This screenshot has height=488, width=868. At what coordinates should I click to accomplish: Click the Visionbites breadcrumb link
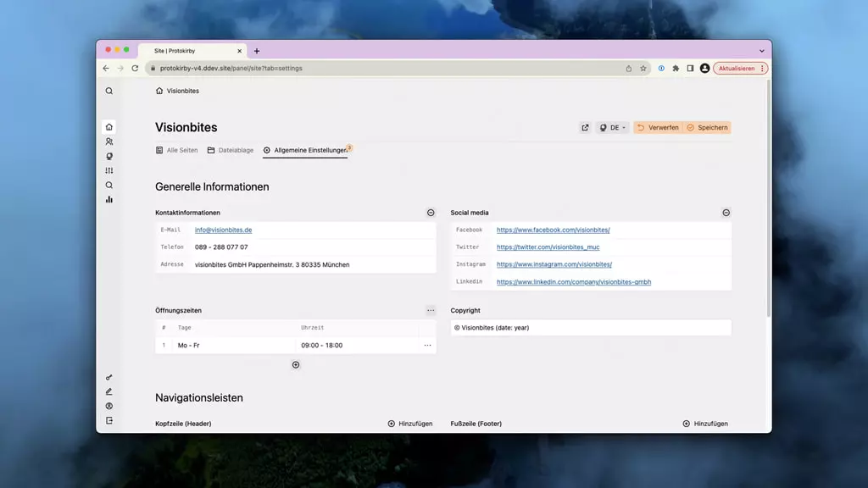(177, 91)
